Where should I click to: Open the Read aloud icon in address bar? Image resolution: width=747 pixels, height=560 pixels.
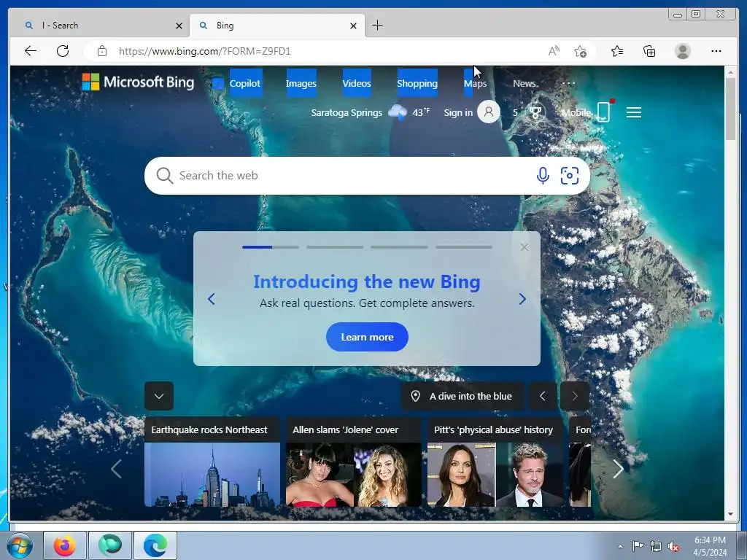coord(554,51)
